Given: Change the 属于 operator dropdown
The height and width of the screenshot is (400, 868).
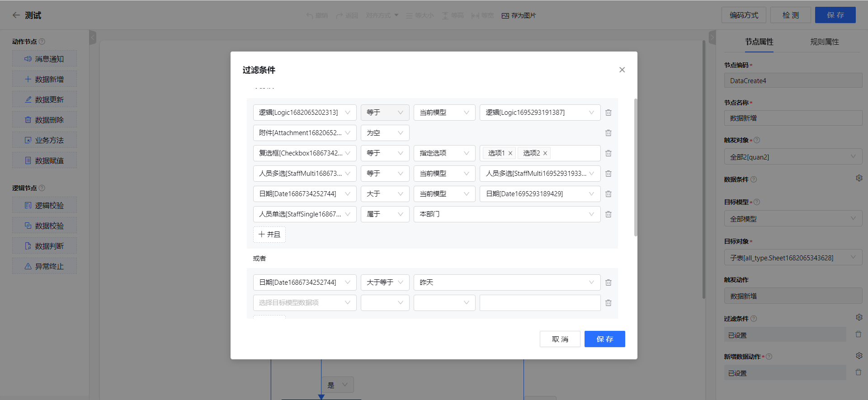Looking at the screenshot, I should (385, 214).
